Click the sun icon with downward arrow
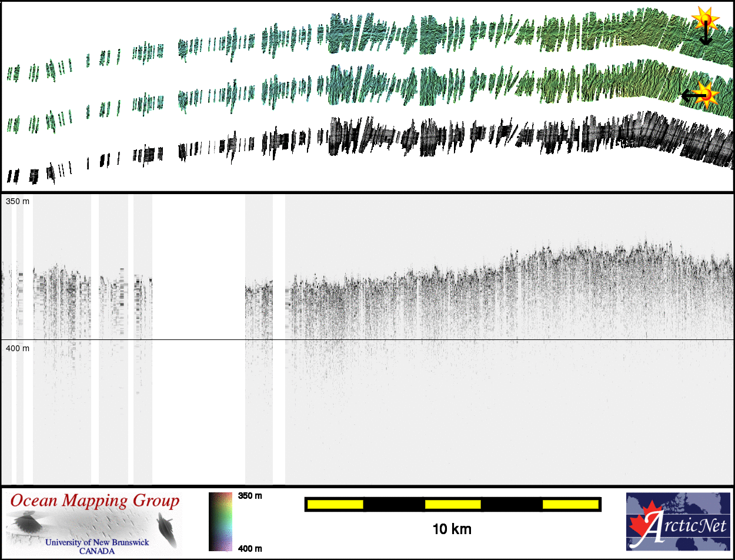The image size is (735, 560). (x=704, y=18)
